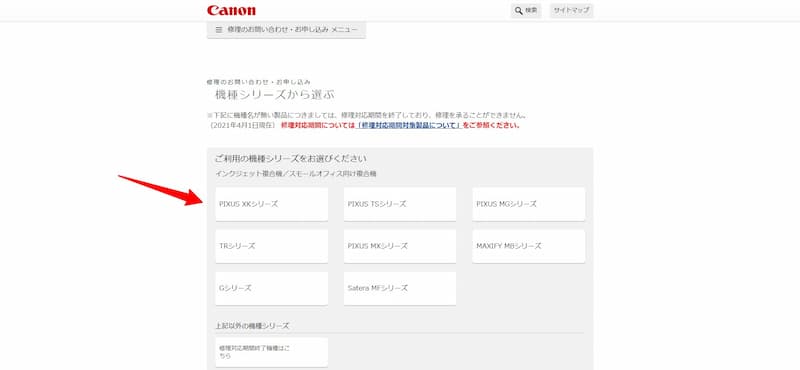Select PIXUS TSシリーズ
The image size is (800, 370).
click(x=400, y=204)
